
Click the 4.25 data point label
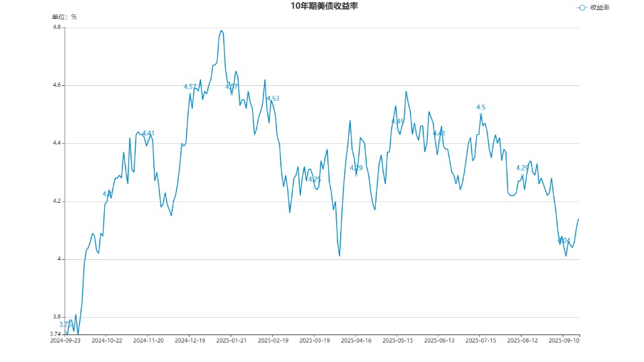(314, 179)
